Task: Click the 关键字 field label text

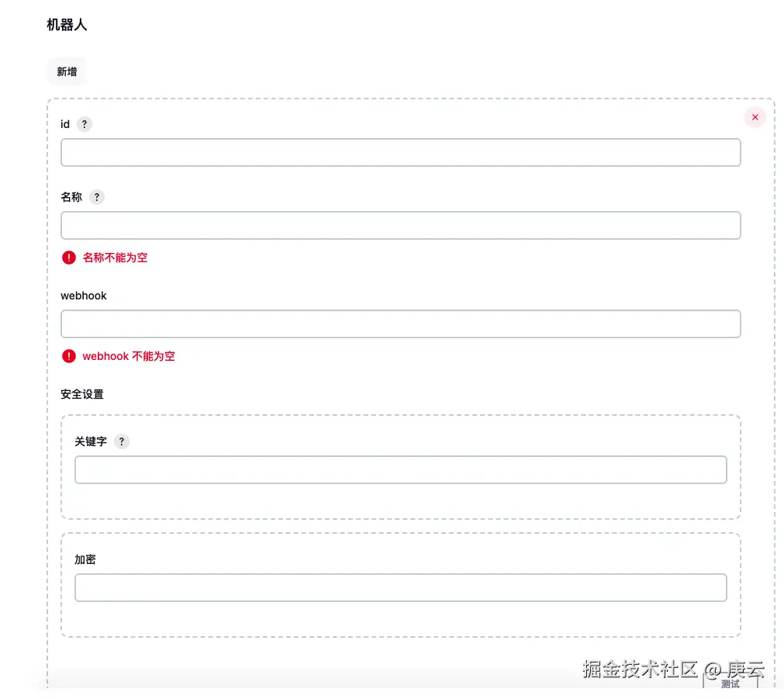Action: tap(90, 441)
